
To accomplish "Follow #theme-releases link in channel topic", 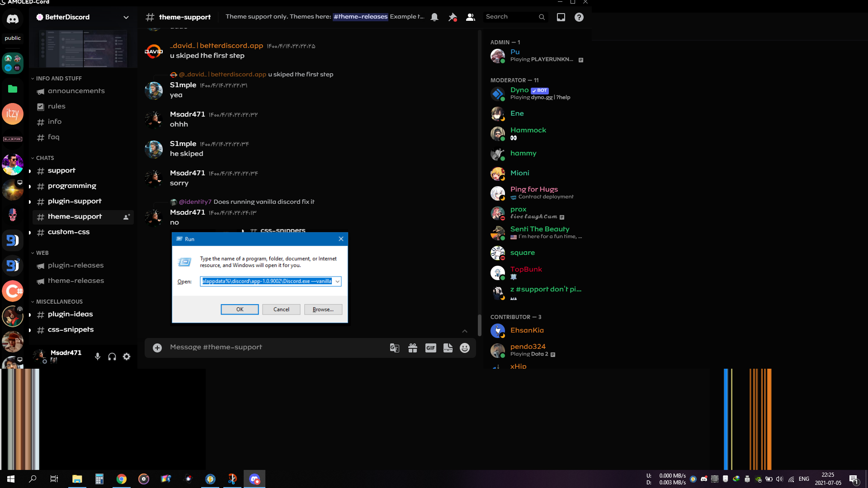I will [x=360, y=17].
